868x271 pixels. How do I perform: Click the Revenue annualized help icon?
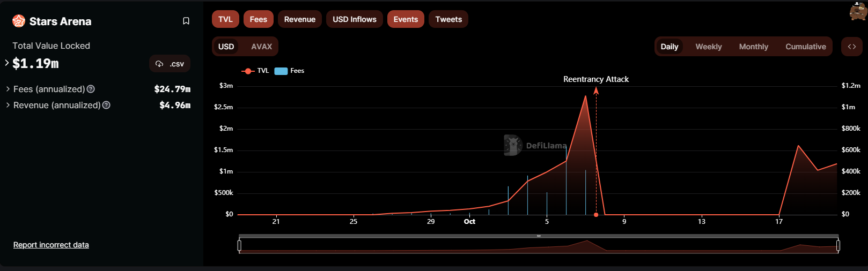click(x=106, y=105)
